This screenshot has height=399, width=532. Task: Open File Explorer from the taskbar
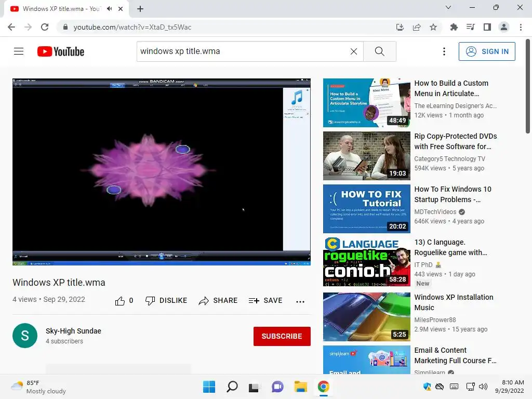301,387
